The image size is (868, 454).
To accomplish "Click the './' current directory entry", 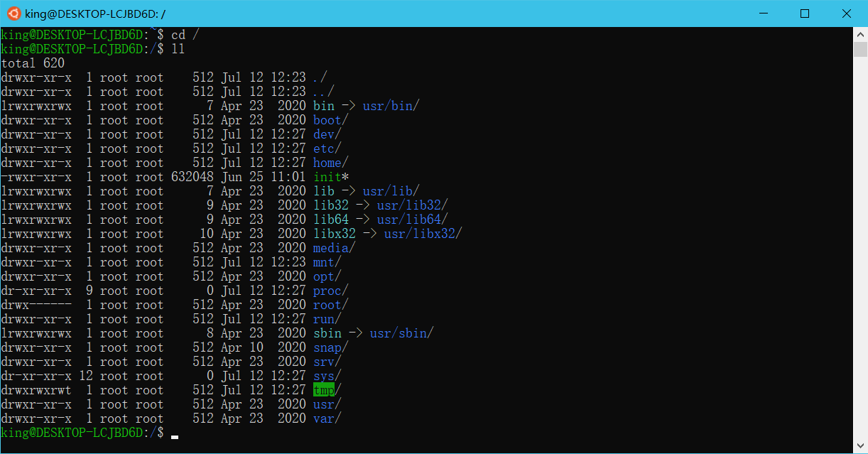I will click(x=320, y=77).
